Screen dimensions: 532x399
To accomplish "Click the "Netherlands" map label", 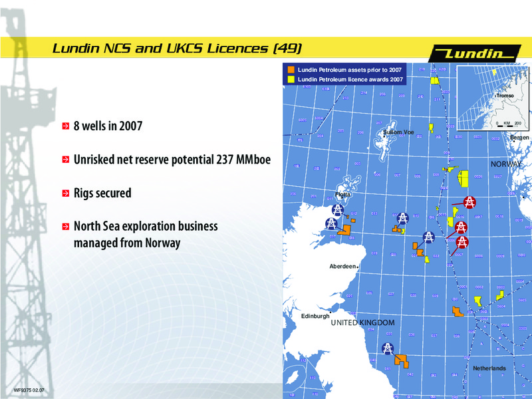I will [x=489, y=368].
